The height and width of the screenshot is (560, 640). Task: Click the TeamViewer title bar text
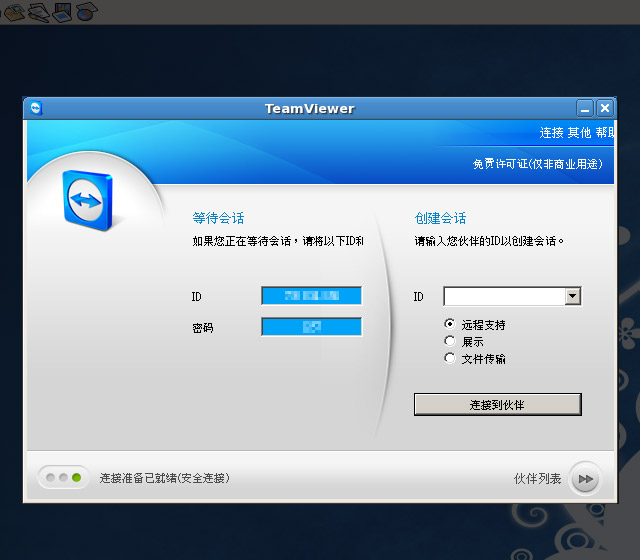(x=310, y=109)
